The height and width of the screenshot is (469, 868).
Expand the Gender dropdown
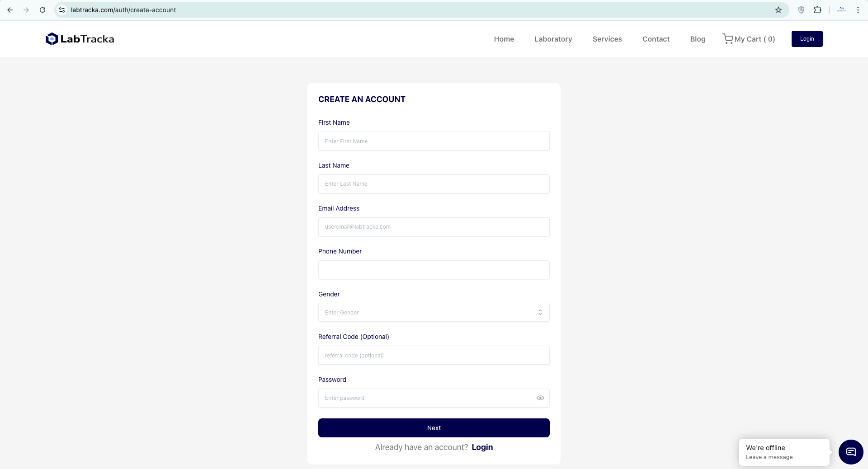click(x=434, y=312)
